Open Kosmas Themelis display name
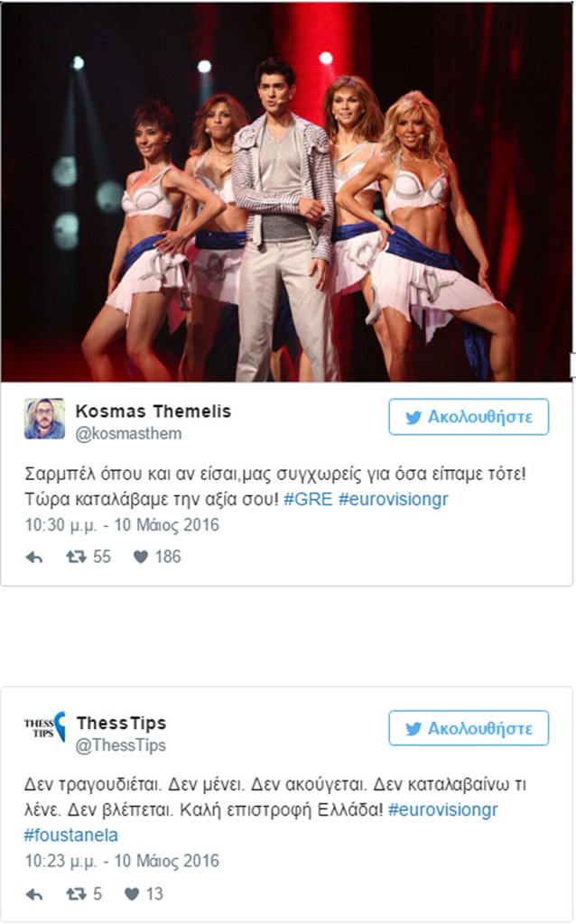 (153, 411)
